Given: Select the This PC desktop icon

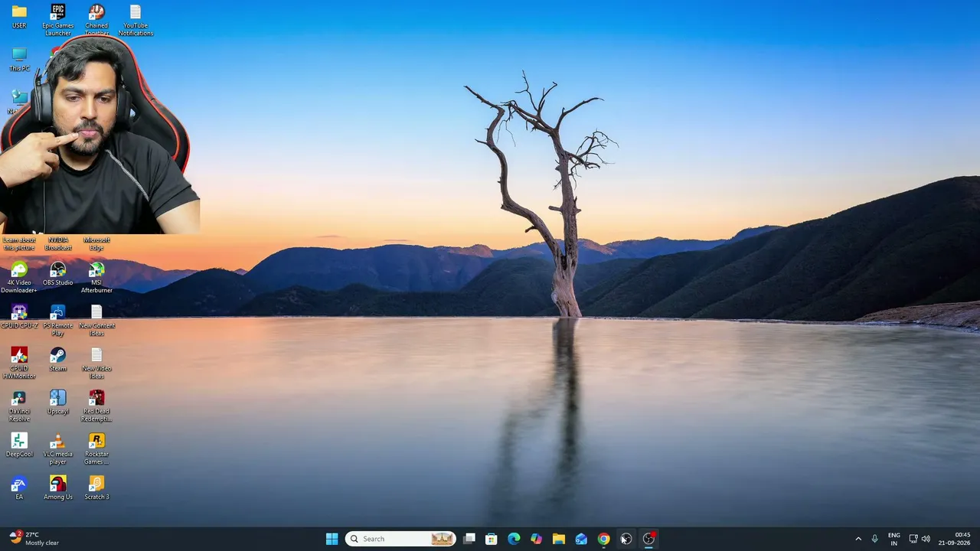Looking at the screenshot, I should 19,60.
